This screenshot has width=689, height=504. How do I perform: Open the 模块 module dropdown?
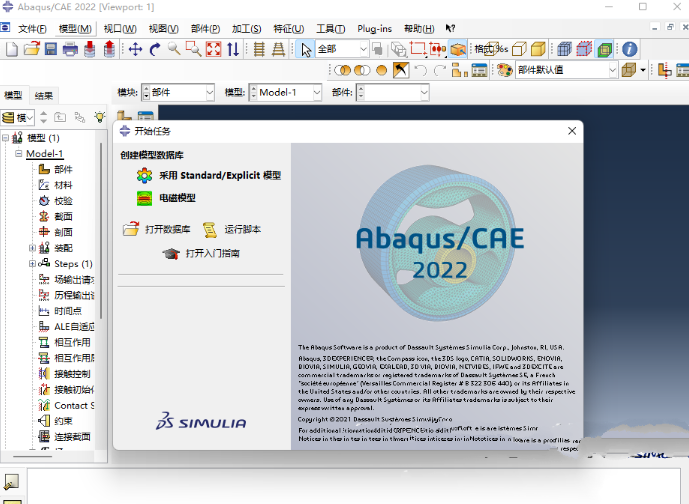point(208,92)
